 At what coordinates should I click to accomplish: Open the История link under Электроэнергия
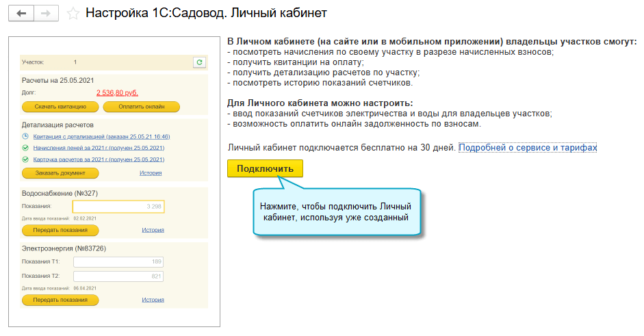pos(153,300)
